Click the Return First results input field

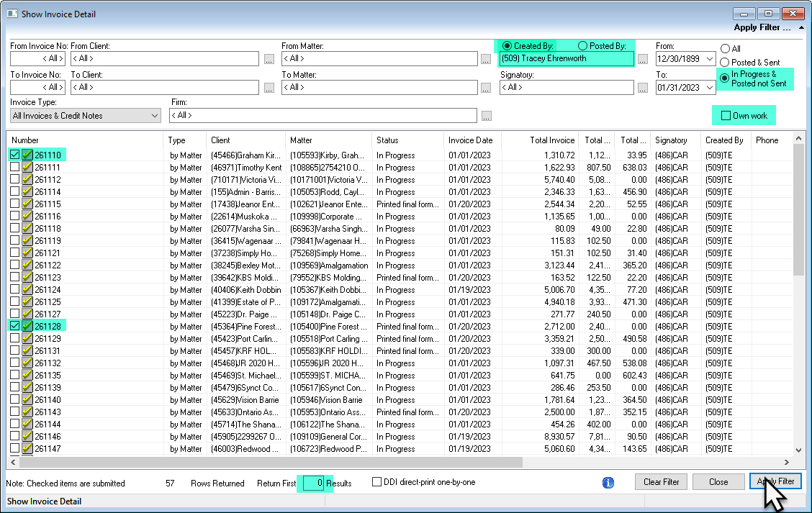313,483
